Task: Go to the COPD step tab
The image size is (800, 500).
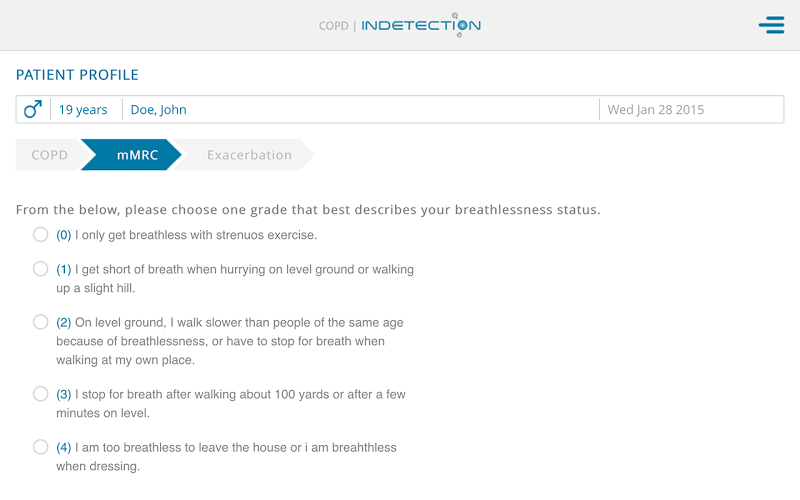Action: [49, 155]
